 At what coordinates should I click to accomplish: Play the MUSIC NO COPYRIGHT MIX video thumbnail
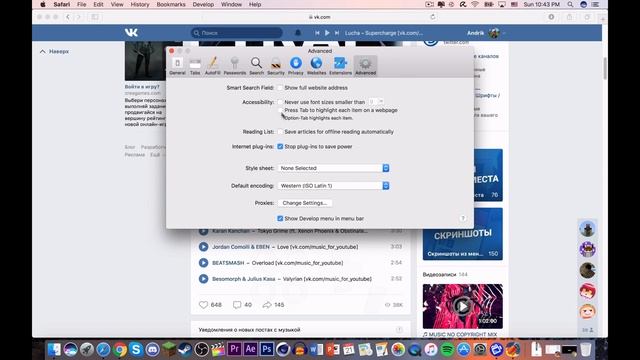click(x=462, y=306)
